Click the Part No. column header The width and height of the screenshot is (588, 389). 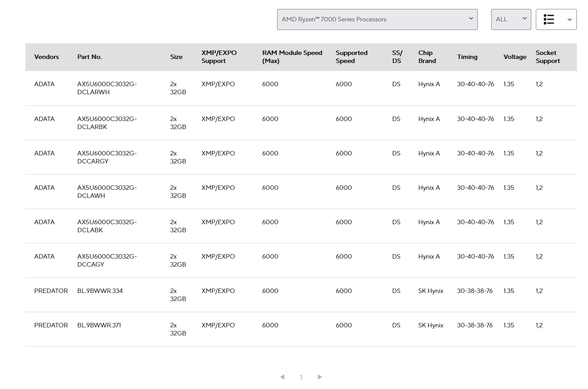tap(89, 57)
